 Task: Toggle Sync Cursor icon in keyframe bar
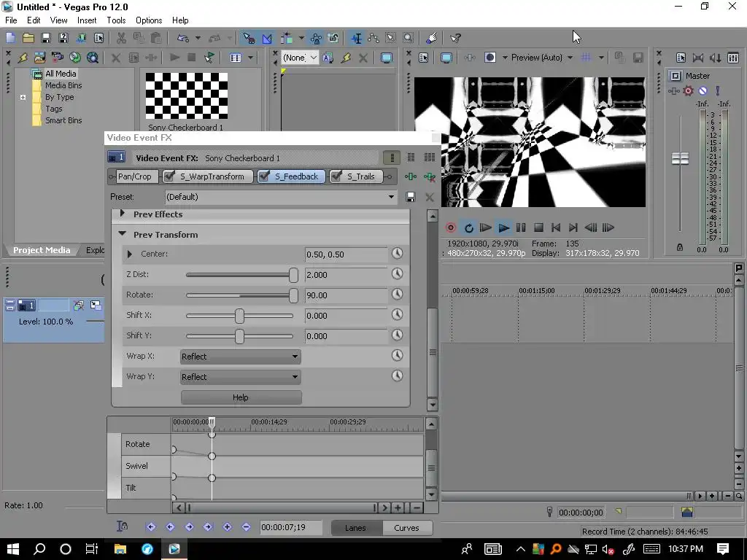pos(122,526)
